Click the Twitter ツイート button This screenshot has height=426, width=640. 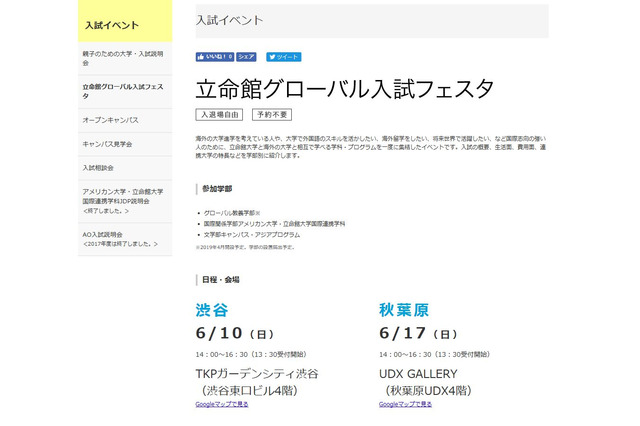(284, 57)
